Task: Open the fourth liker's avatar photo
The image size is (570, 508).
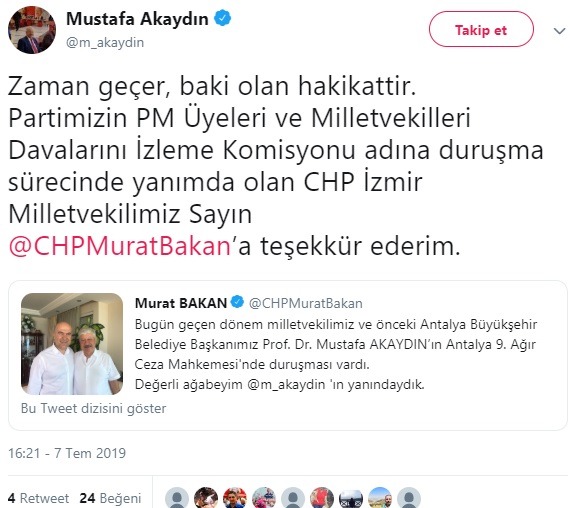Action: point(264,498)
